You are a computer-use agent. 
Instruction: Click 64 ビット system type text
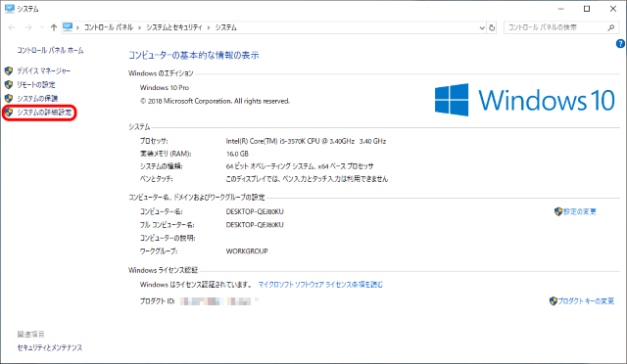[300, 166]
